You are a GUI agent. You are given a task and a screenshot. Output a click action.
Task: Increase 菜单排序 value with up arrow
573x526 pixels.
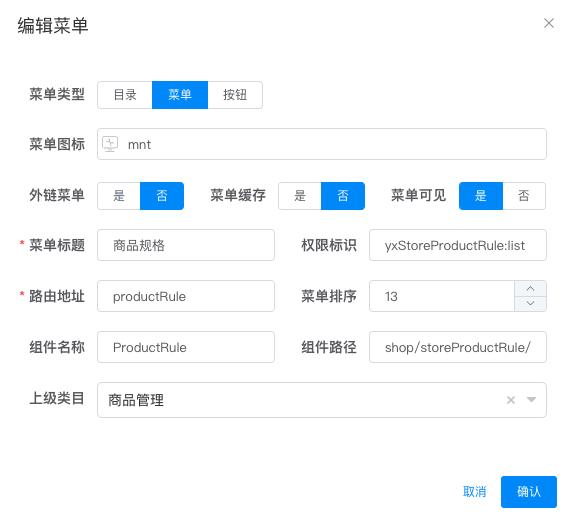tap(530, 288)
